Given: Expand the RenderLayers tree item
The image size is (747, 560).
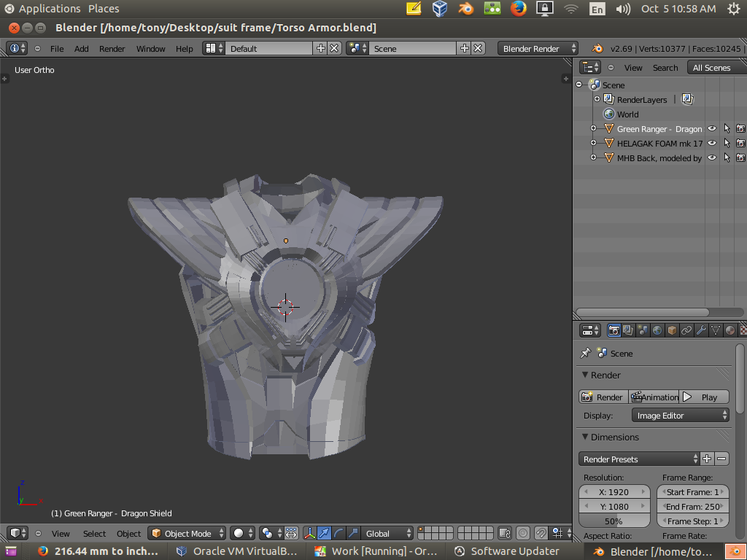Looking at the screenshot, I should [597, 99].
